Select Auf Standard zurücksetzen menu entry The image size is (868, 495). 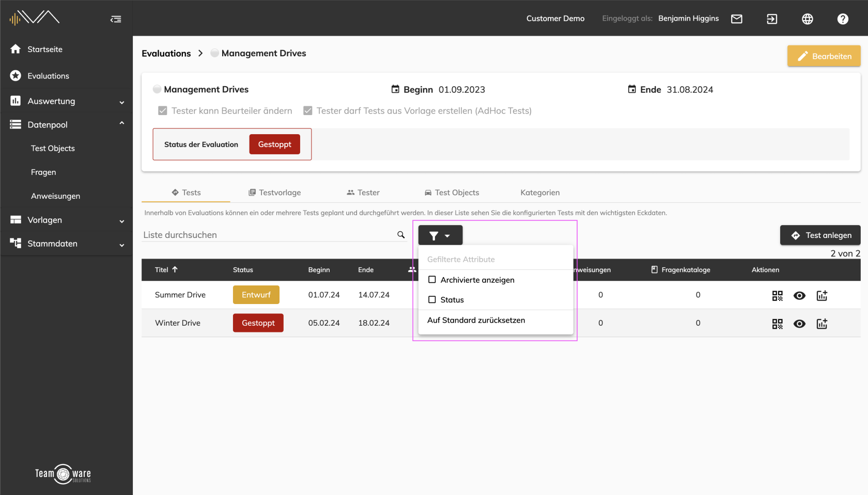coord(496,320)
